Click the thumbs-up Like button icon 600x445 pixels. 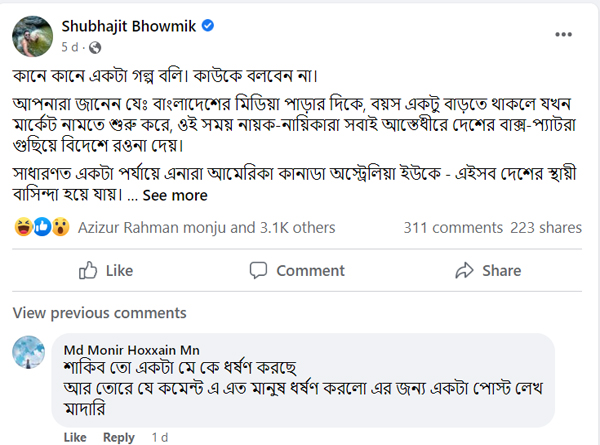pyautogui.click(x=88, y=270)
